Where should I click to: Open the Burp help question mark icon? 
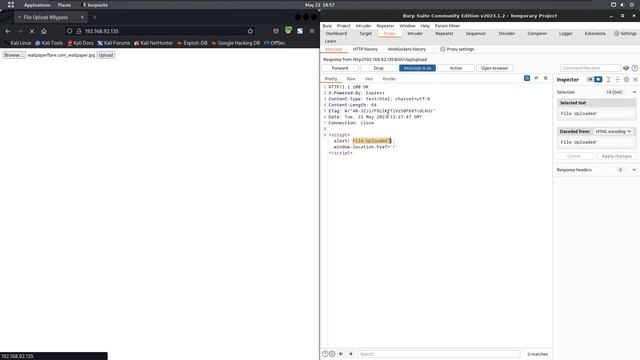[635, 68]
